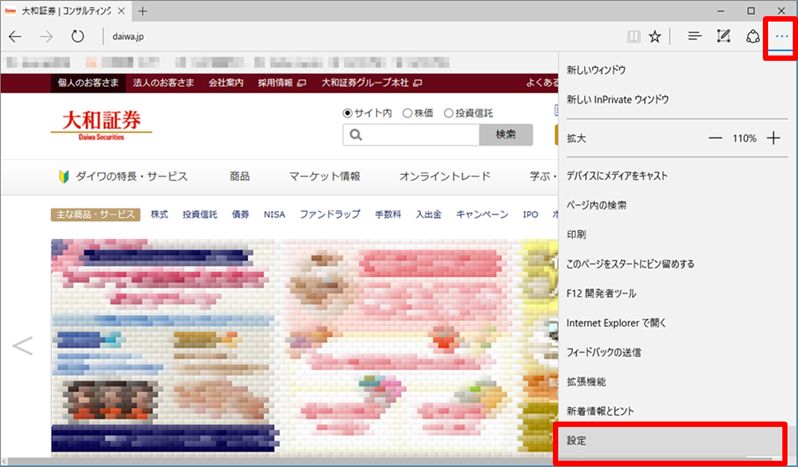Open the 投資信託 product link
This screenshot has width=798, height=467.
click(x=200, y=214)
